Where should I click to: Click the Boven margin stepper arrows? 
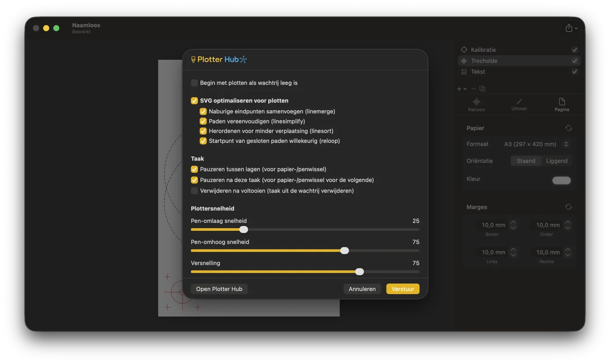513,225
